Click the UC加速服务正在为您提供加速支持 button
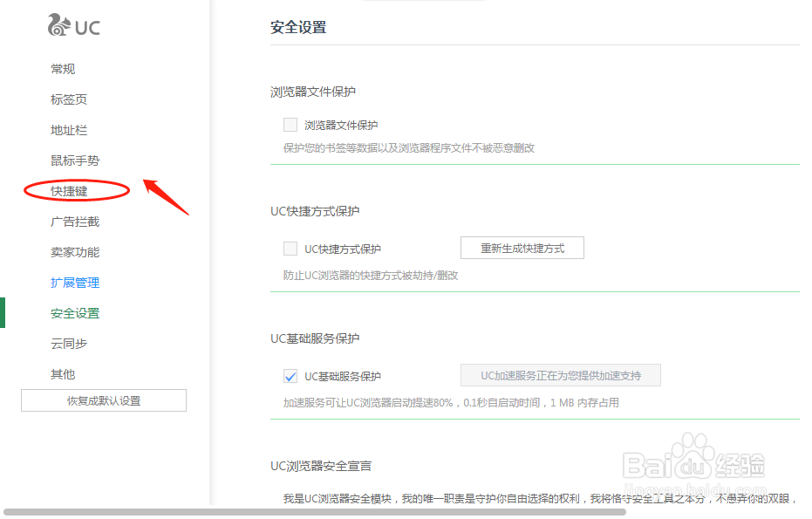The width and height of the screenshot is (812, 519). tap(561, 376)
